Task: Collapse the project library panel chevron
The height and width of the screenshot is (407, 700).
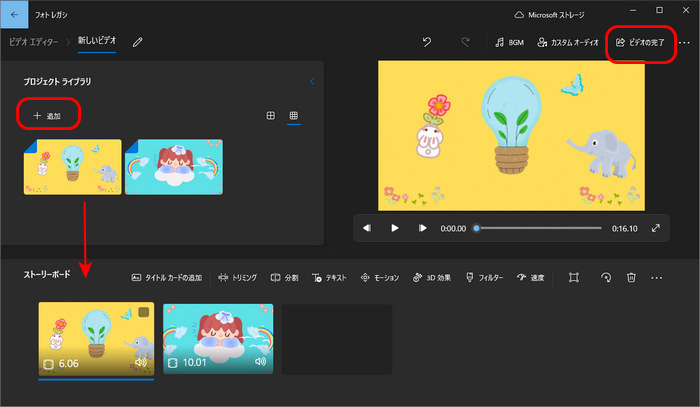Action: pos(312,81)
